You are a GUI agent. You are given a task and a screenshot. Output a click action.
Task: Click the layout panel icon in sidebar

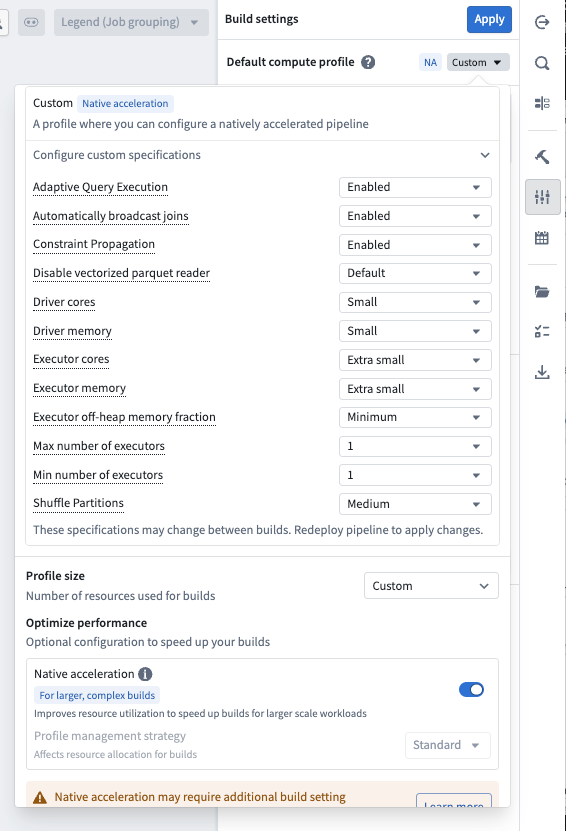point(542,103)
